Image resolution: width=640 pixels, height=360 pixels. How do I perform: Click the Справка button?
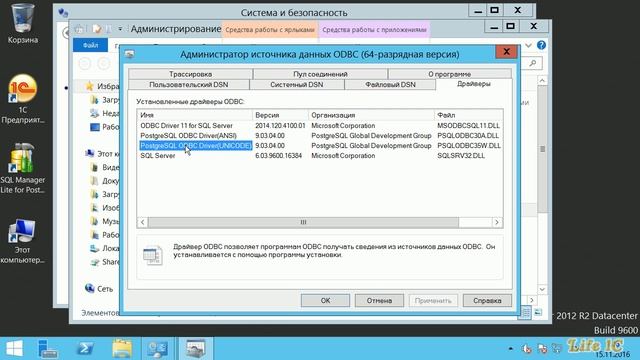coord(487,300)
